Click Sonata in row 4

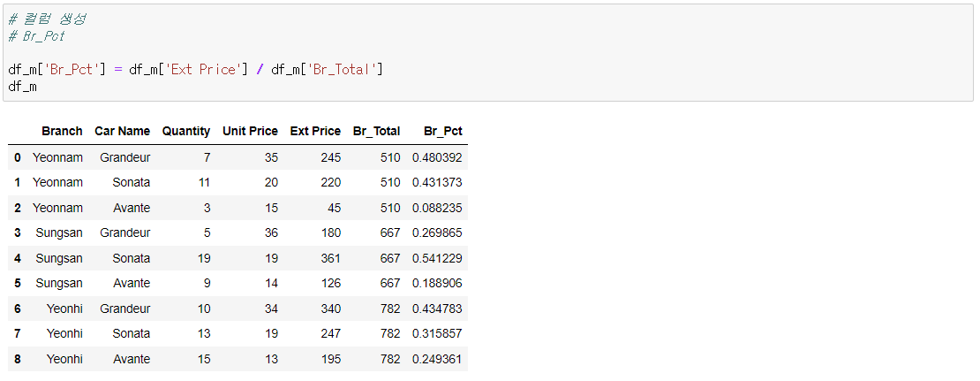pyautogui.click(x=132, y=258)
